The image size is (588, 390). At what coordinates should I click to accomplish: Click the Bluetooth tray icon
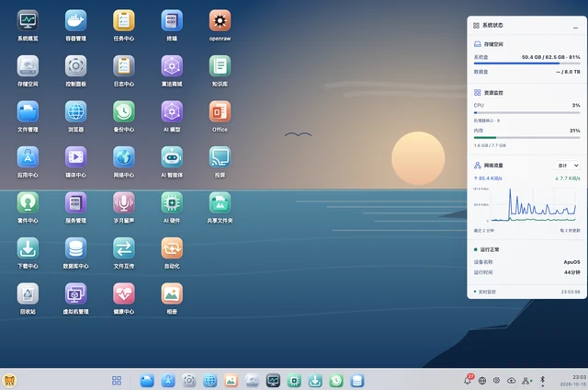click(x=542, y=381)
